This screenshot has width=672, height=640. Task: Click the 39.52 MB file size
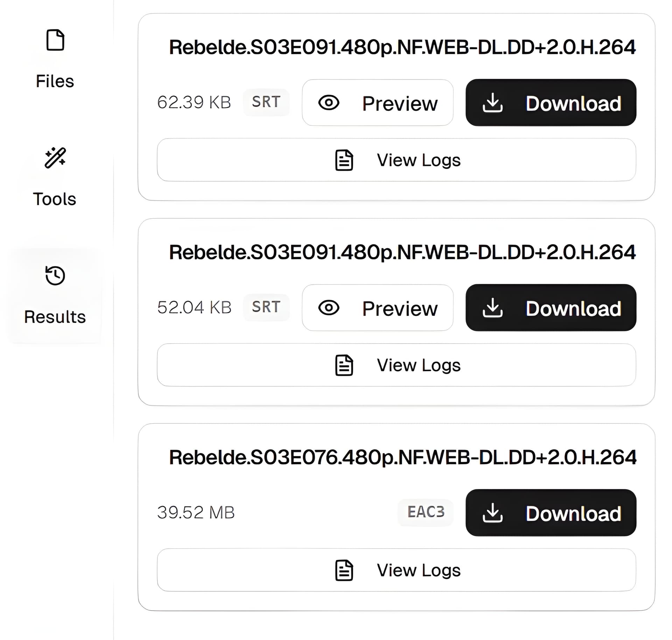coord(196,513)
